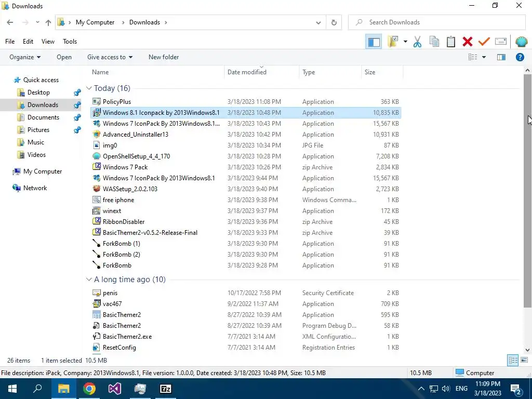Sort by the Name column header
The image size is (532, 399).
(x=100, y=72)
